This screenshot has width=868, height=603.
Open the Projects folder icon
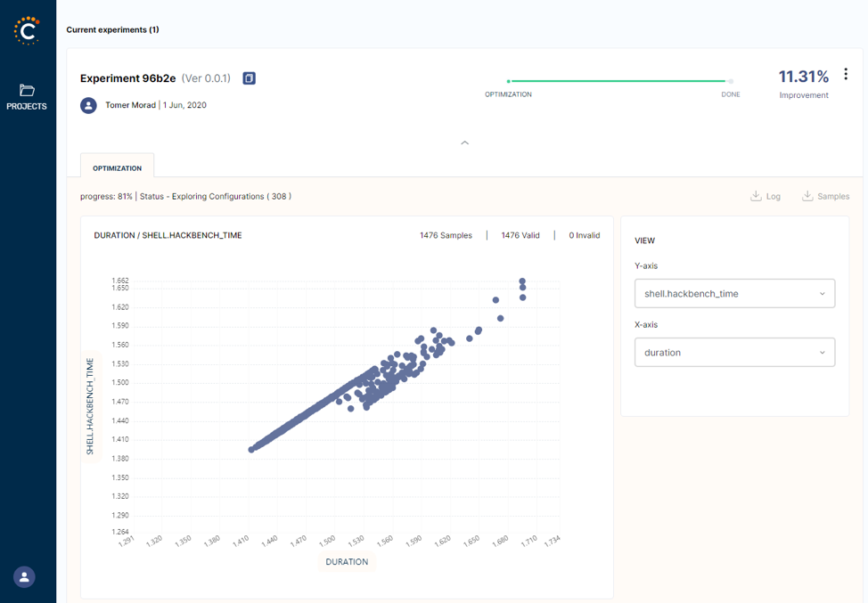click(27, 90)
